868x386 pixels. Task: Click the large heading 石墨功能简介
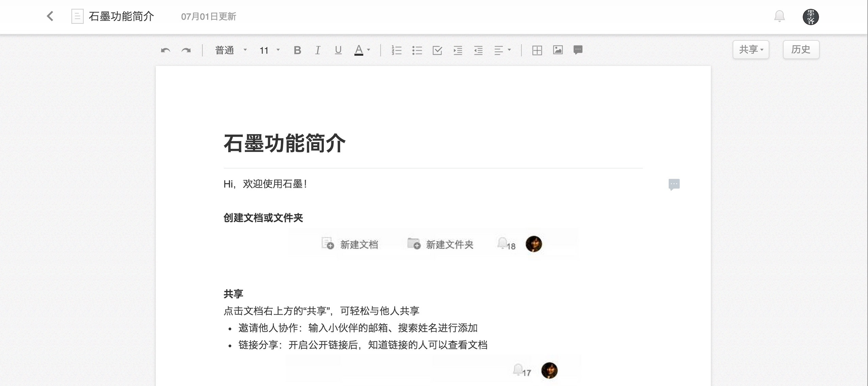284,143
